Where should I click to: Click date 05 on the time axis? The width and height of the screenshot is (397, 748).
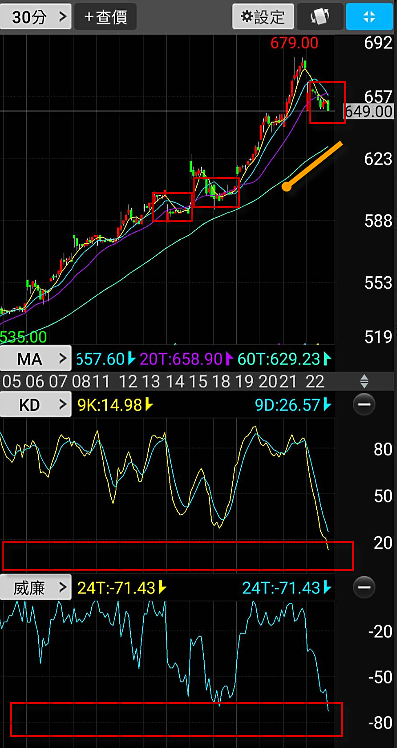tap(11, 382)
